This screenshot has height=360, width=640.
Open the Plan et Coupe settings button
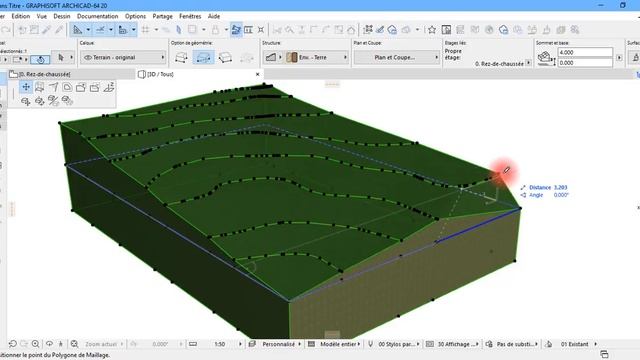pyautogui.click(x=396, y=58)
